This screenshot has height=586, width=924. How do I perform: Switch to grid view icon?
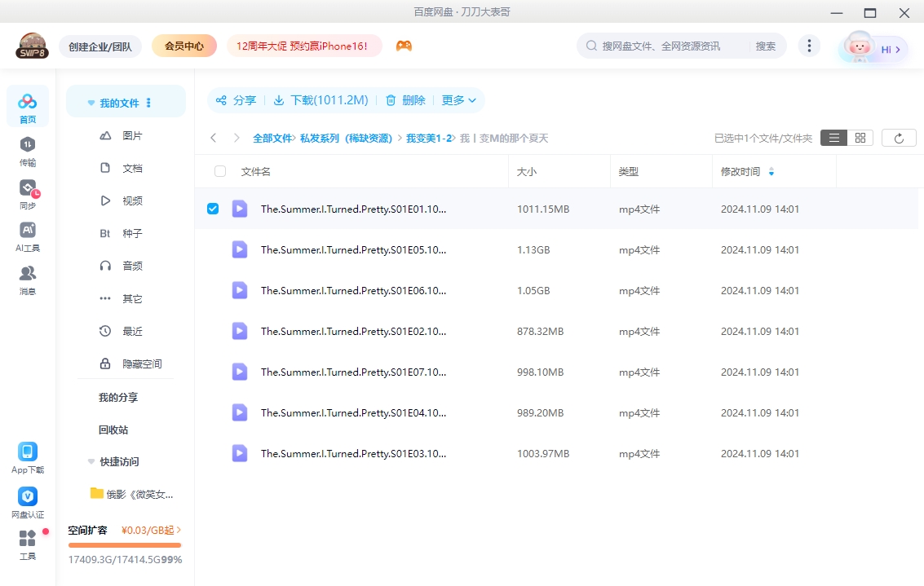860,139
